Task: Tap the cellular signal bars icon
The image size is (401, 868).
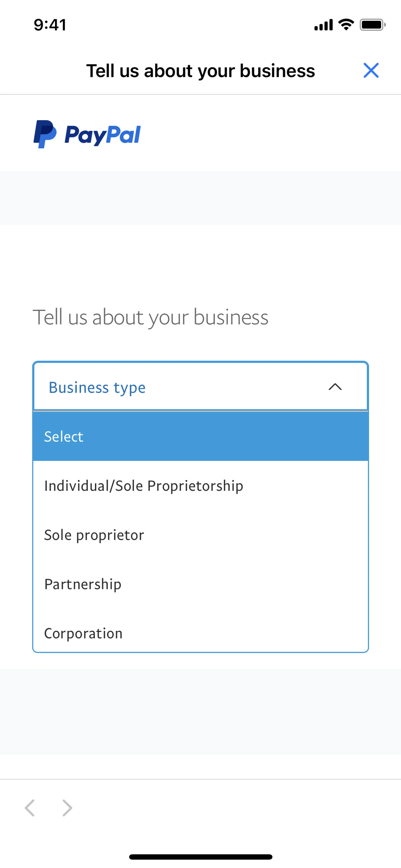Action: point(323,25)
